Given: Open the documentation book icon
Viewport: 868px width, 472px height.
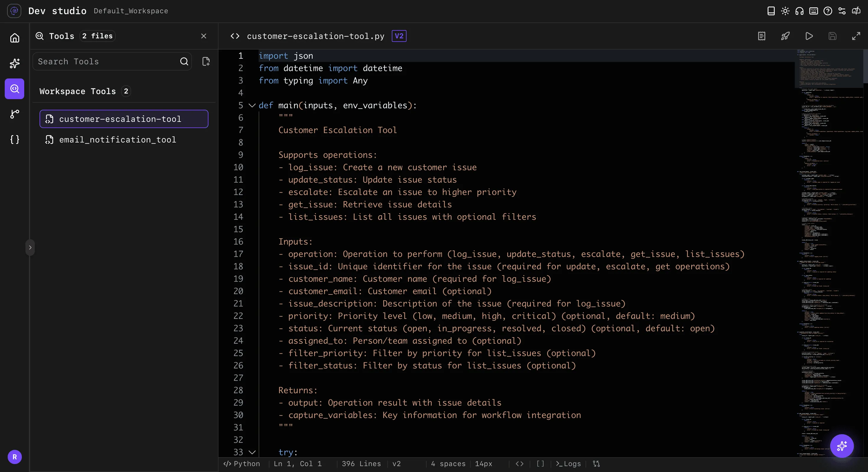Looking at the screenshot, I should 771,11.
